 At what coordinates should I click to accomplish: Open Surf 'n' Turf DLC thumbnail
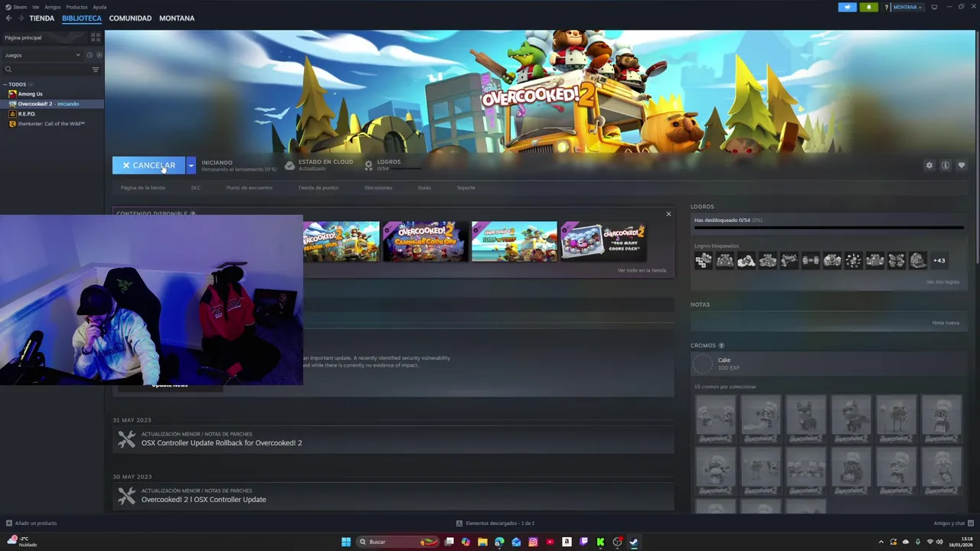click(x=514, y=242)
